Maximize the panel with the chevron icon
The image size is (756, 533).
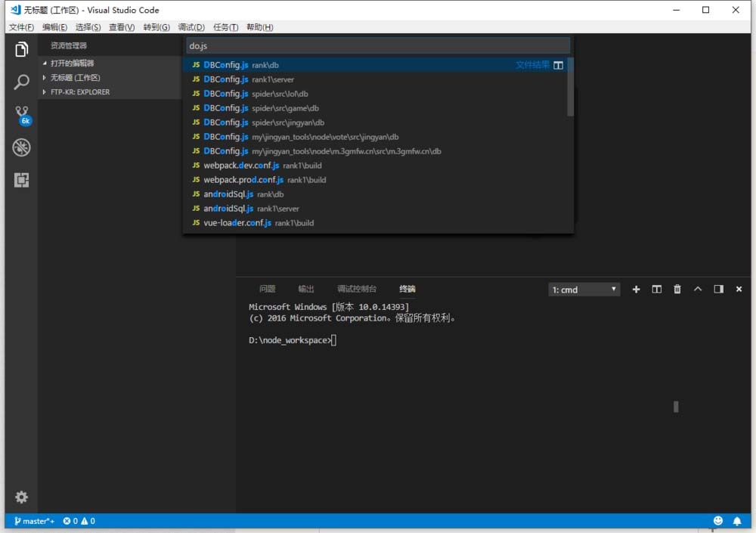[x=698, y=289]
